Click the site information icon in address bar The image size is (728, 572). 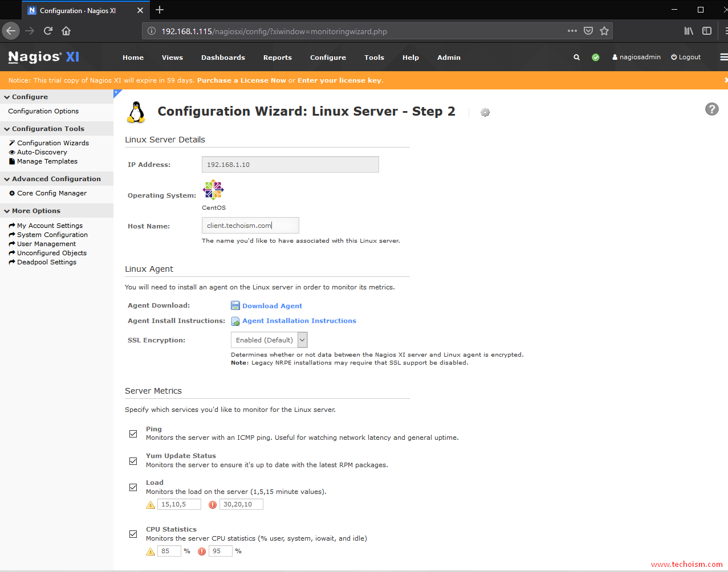click(x=152, y=31)
